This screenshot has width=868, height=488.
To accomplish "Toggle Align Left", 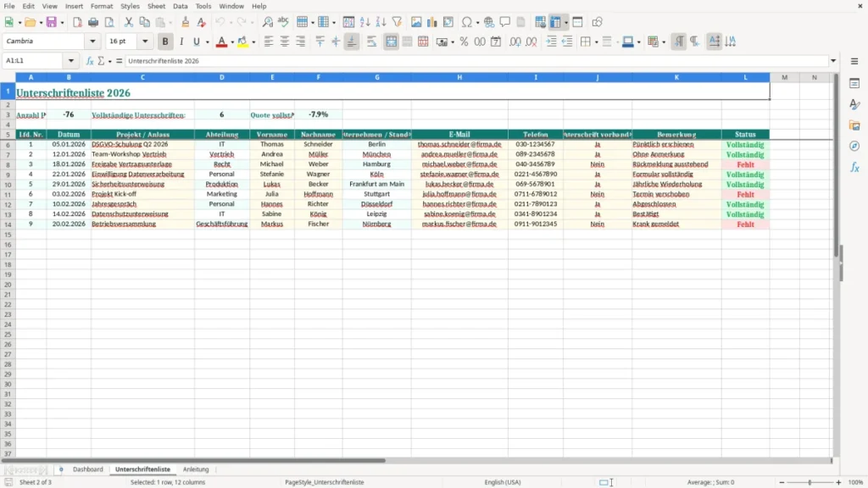I will pos(269,42).
